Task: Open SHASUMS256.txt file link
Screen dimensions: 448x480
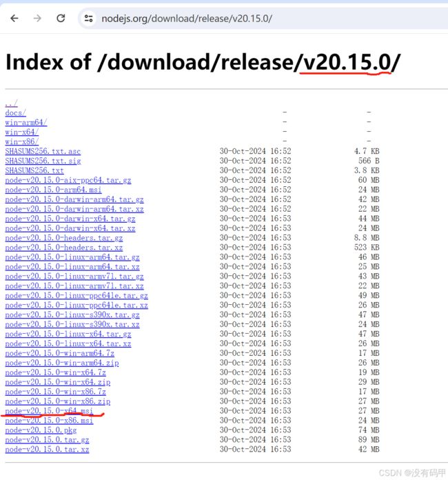Action: (34, 170)
